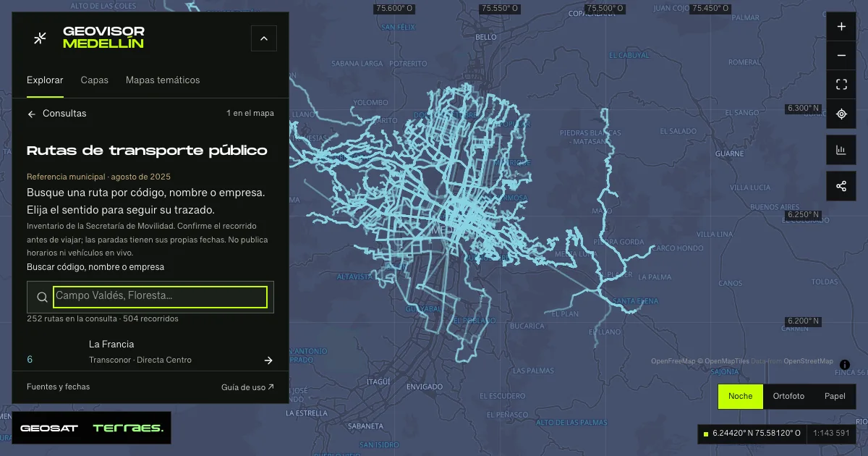Image resolution: width=868 pixels, height=456 pixels.
Task: Click the 75.550° O longitude label
Action: tap(501, 9)
